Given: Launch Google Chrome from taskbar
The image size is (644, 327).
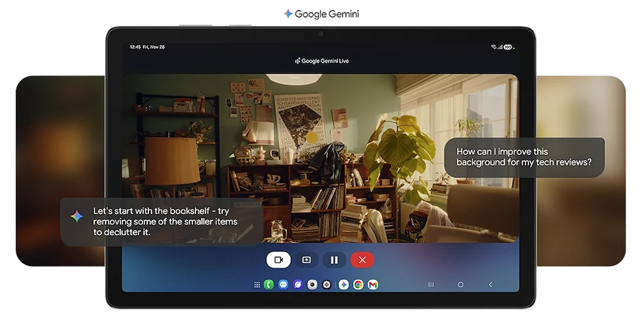Looking at the screenshot, I should pos(358,284).
